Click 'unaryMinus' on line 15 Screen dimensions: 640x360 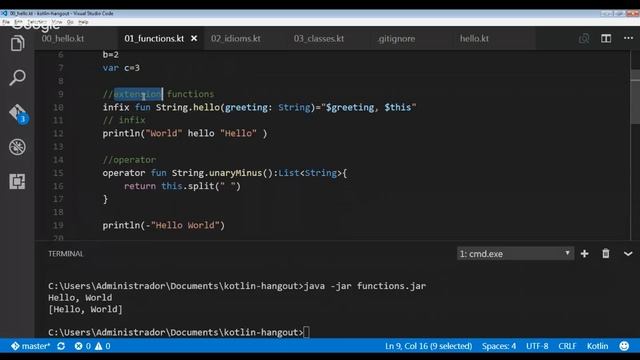point(236,173)
